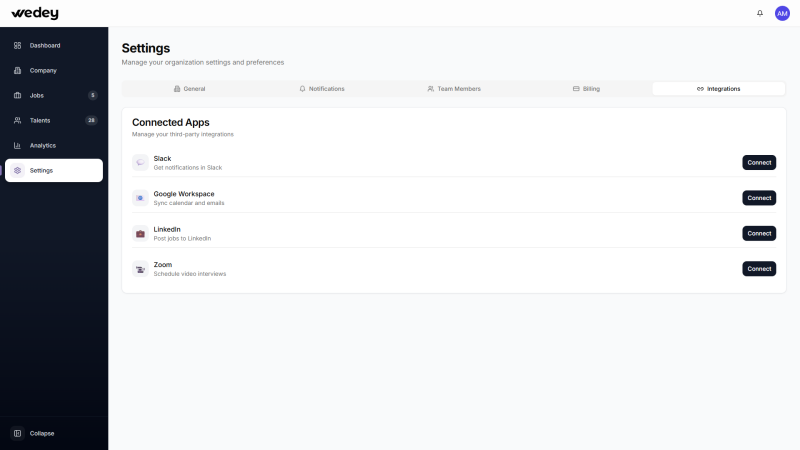Select the Billing tab
Viewport: 800px width, 450px height.
(x=586, y=89)
